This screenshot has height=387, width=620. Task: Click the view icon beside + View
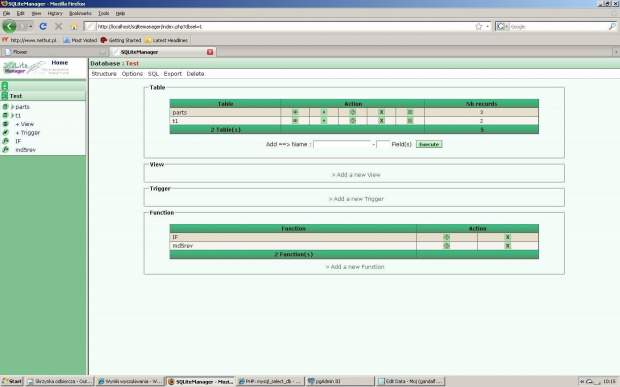pos(5,124)
